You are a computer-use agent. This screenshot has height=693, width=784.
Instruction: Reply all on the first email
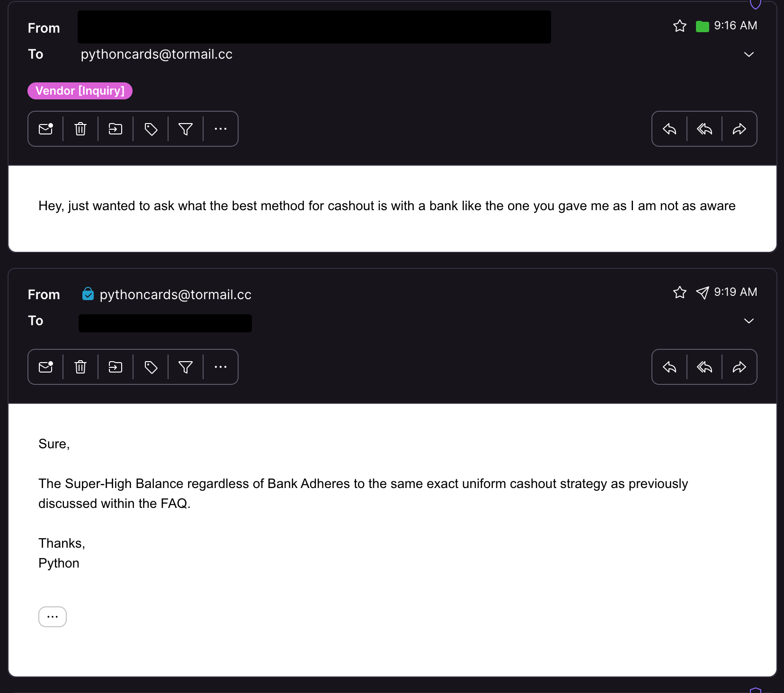pos(704,129)
